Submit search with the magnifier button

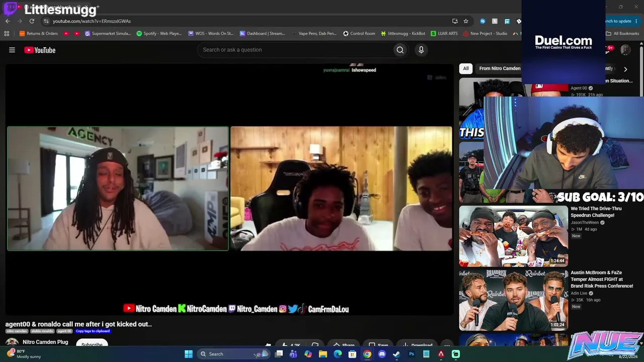[x=400, y=50]
